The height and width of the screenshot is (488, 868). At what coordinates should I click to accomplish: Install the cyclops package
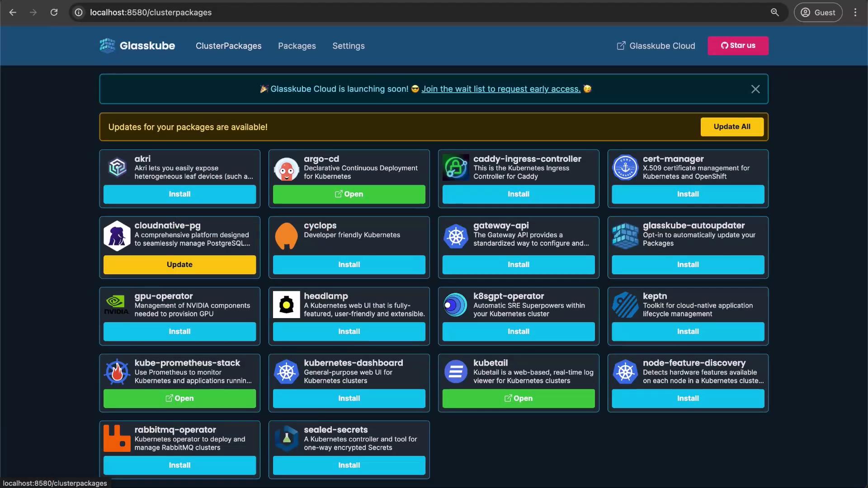click(x=349, y=265)
